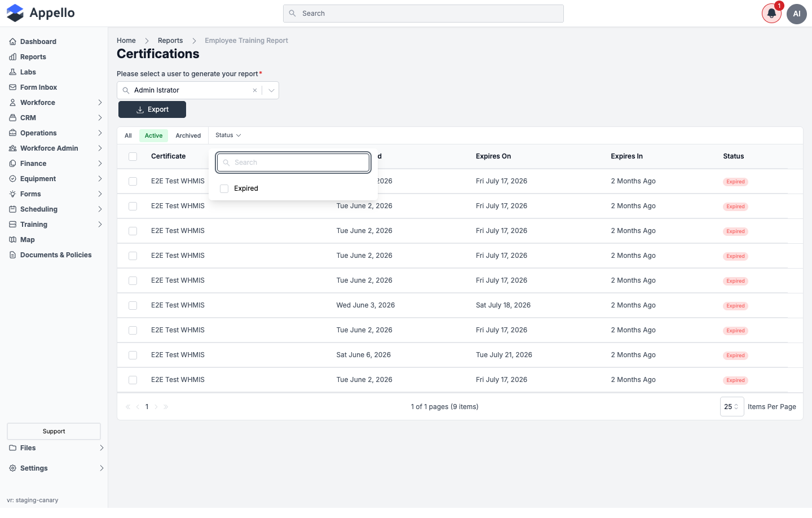Follow the Reports breadcrumb link
812x518 pixels.
(170, 41)
